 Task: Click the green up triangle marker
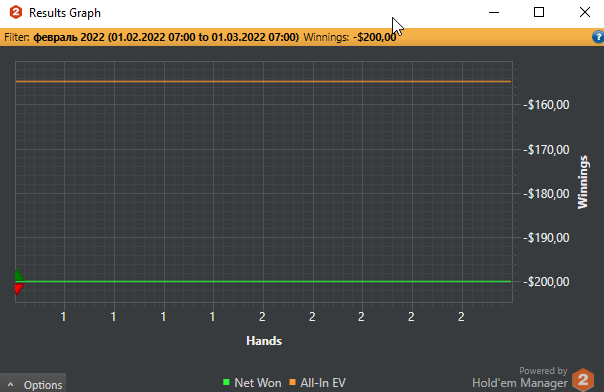coord(18,275)
